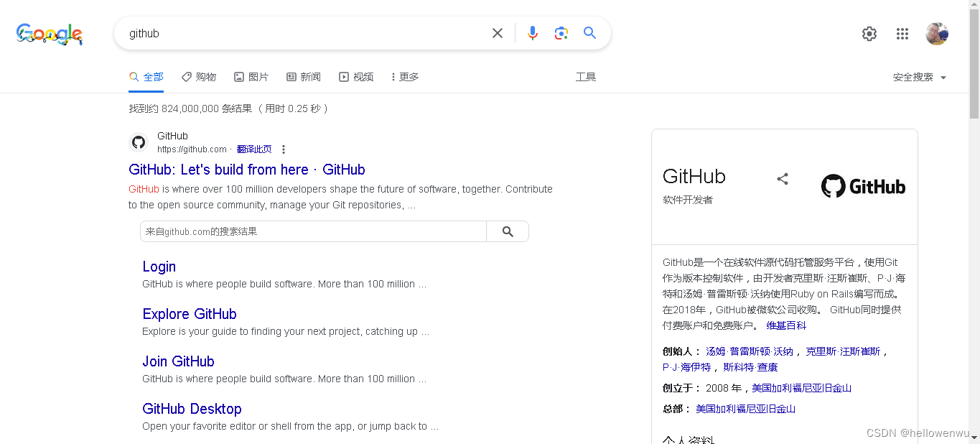Switch to the 视频 tab
Image resolution: width=980 pixels, height=444 pixels.
pyautogui.click(x=356, y=77)
